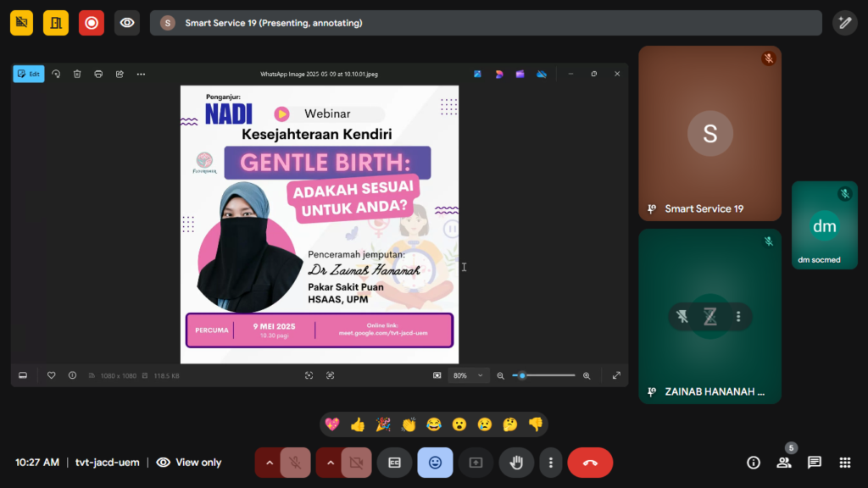Open the 80% zoom level dropdown

468,375
